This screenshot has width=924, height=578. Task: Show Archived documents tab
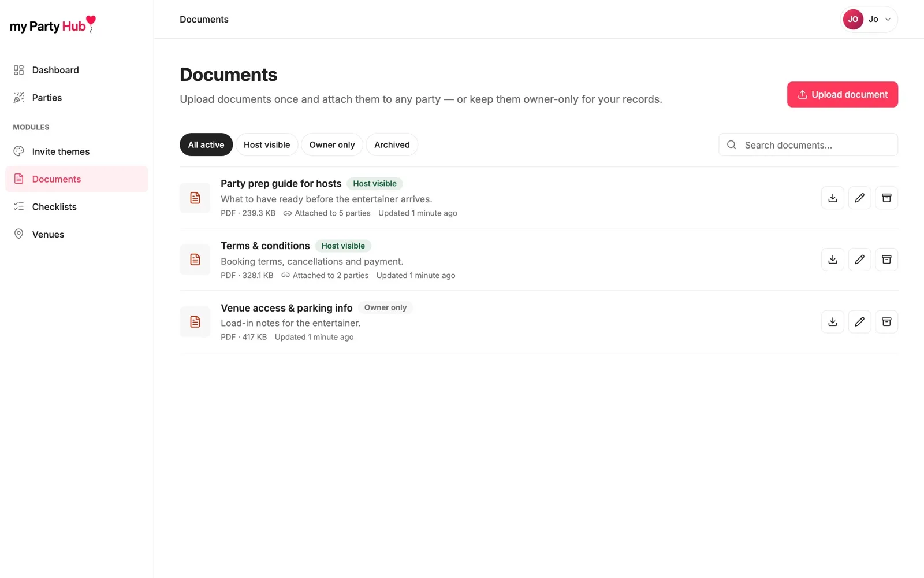(x=392, y=144)
